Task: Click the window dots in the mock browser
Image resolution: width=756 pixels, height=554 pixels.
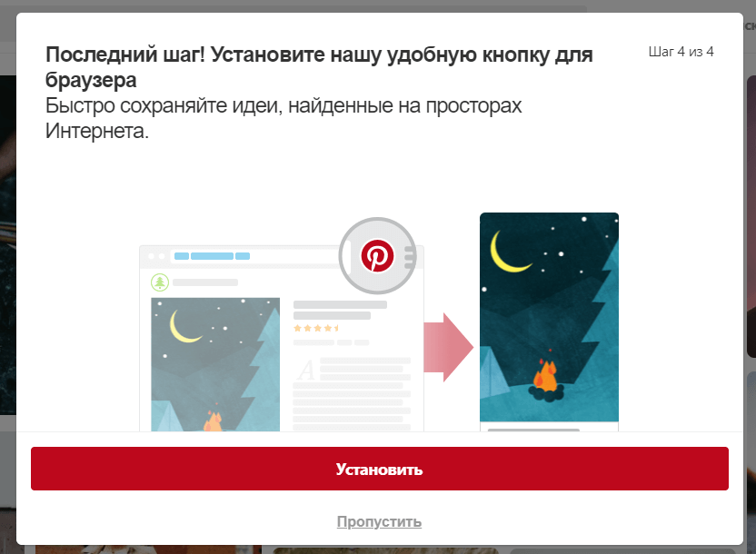Action: [x=155, y=256]
